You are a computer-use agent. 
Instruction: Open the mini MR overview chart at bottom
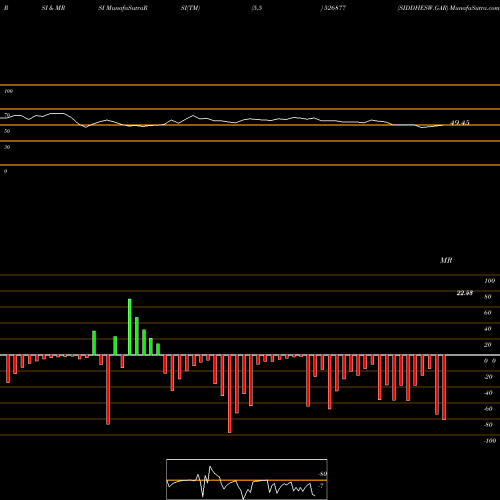coord(247,479)
